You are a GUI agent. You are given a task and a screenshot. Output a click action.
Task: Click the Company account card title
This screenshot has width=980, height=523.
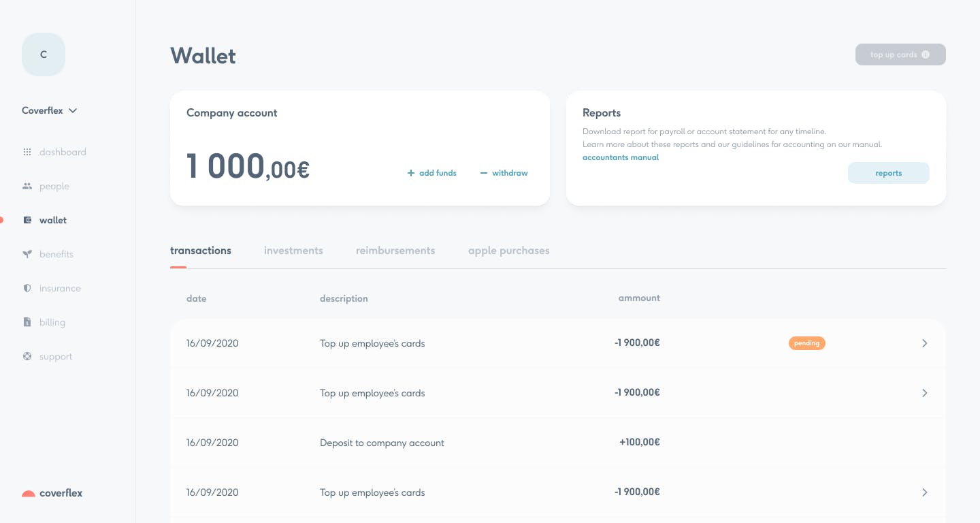[x=232, y=113]
